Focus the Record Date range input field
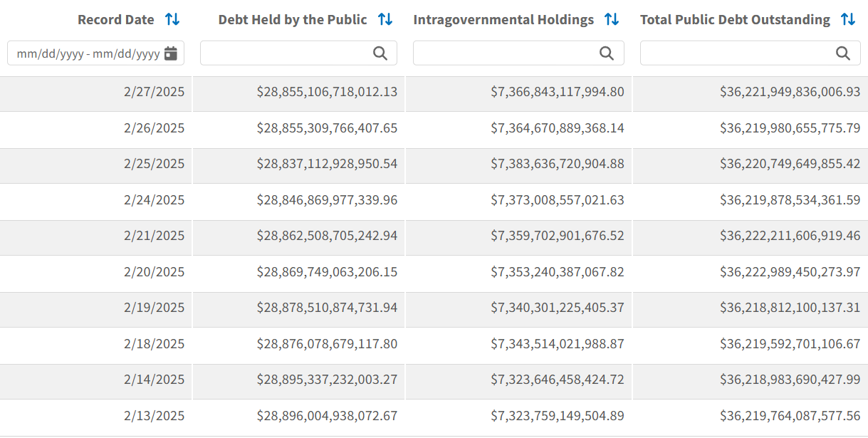 tap(87, 53)
